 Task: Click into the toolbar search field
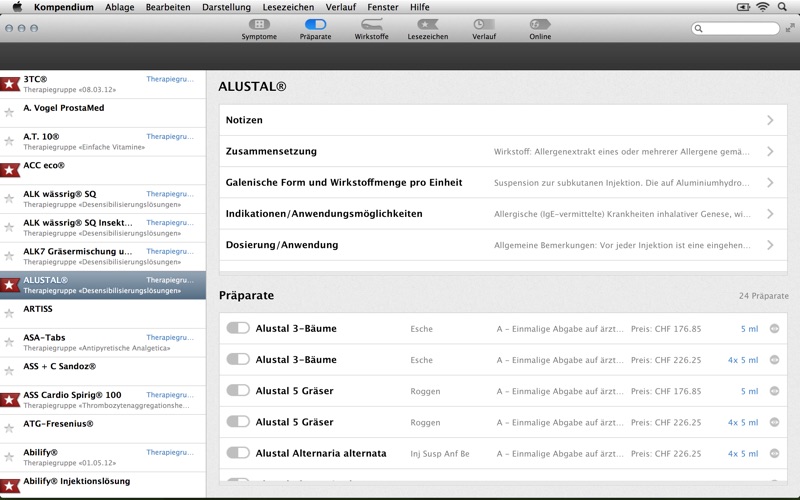735,29
